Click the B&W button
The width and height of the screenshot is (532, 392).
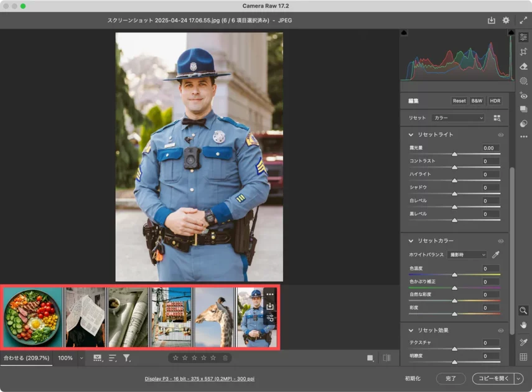[477, 101]
